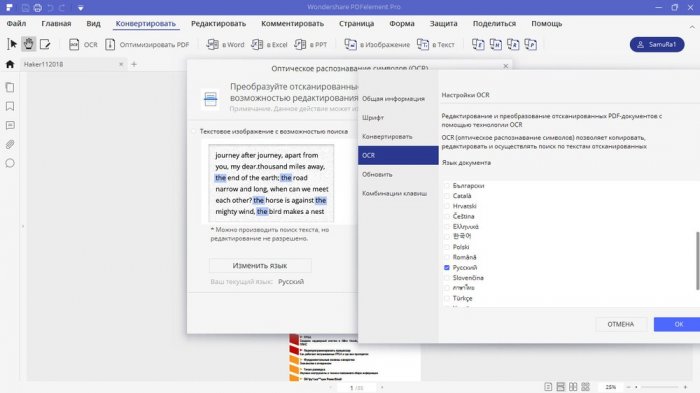Open the attachments paperclip icon in sidebar
Viewport: 700px width, 393px height.
(x=10, y=144)
